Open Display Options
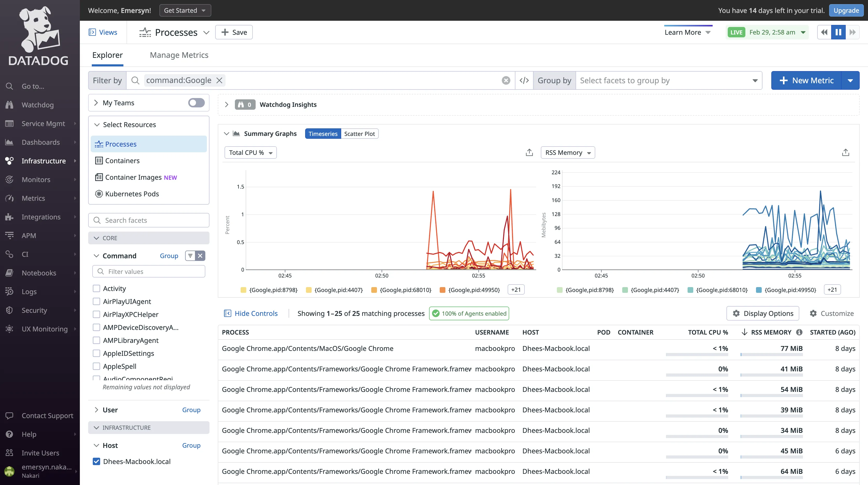Viewport: 868px width, 485px height. pyautogui.click(x=763, y=314)
